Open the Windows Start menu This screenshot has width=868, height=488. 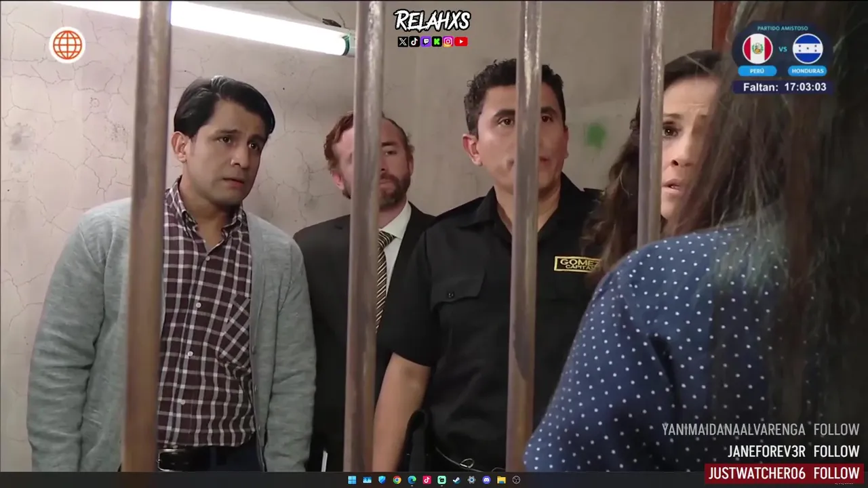352,480
